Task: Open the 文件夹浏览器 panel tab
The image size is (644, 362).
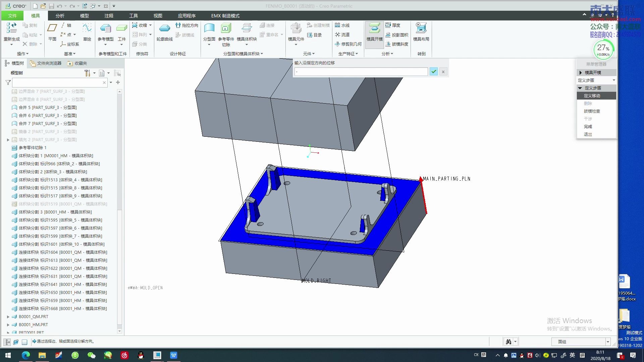Action: [x=46, y=63]
